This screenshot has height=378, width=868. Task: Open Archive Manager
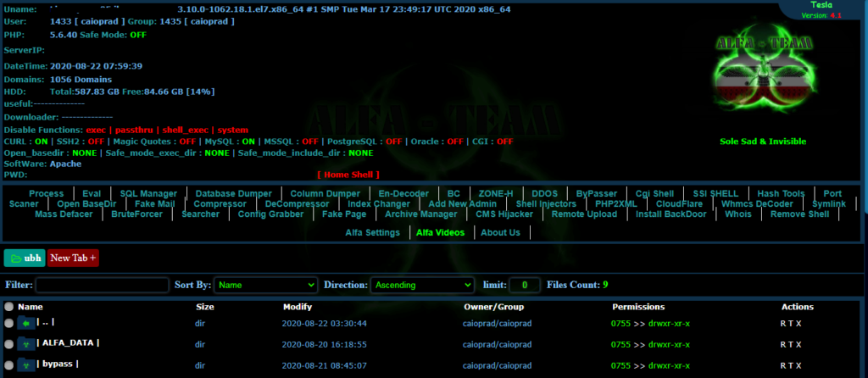421,214
